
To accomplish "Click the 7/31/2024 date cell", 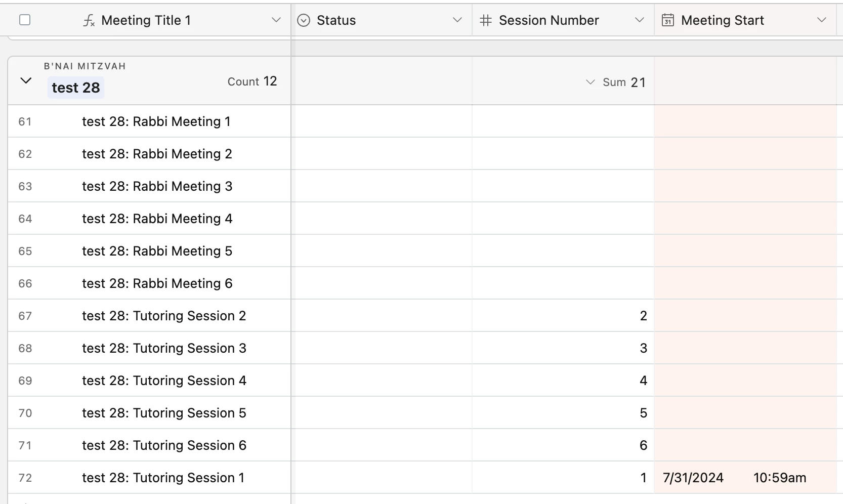I will click(693, 478).
